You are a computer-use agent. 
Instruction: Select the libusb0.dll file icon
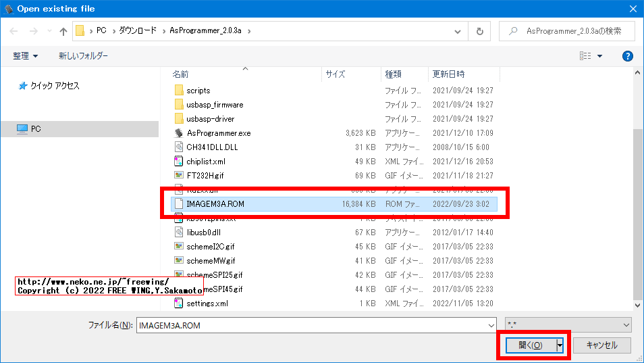coord(179,233)
